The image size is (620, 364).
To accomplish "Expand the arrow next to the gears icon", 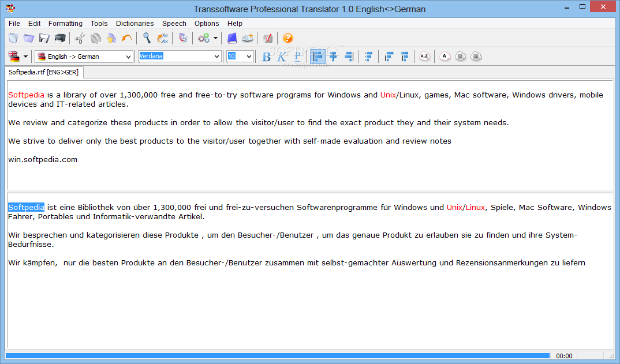I will click(215, 38).
